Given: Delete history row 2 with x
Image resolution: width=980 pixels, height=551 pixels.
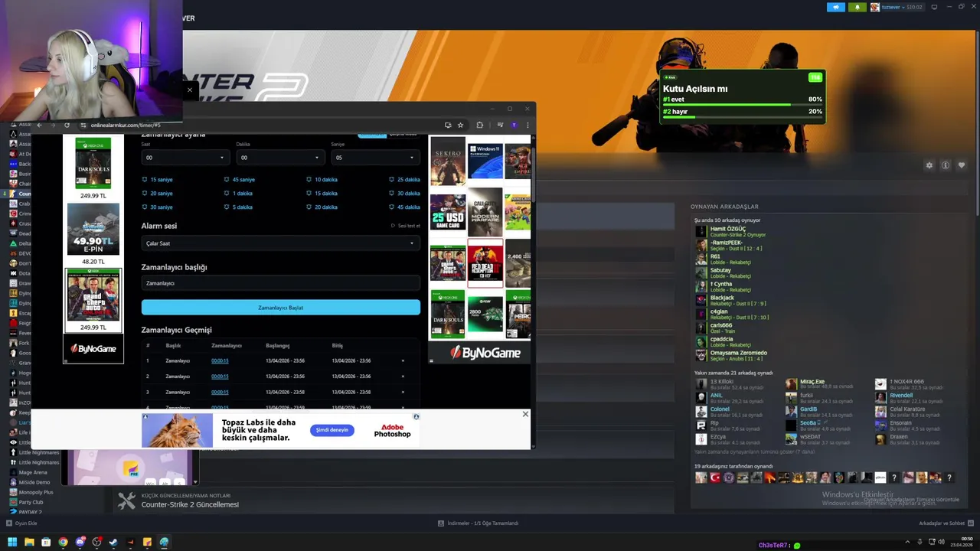Looking at the screenshot, I should pyautogui.click(x=403, y=377).
